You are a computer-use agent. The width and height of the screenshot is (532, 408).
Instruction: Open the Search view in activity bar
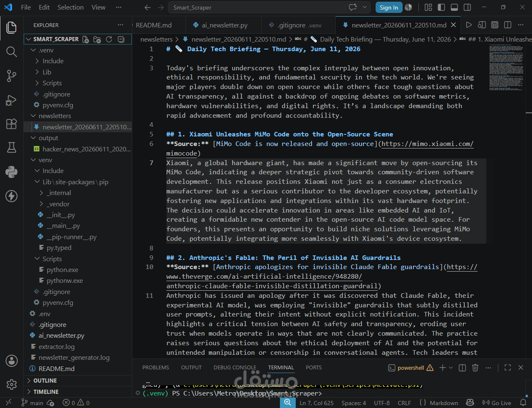[12, 52]
